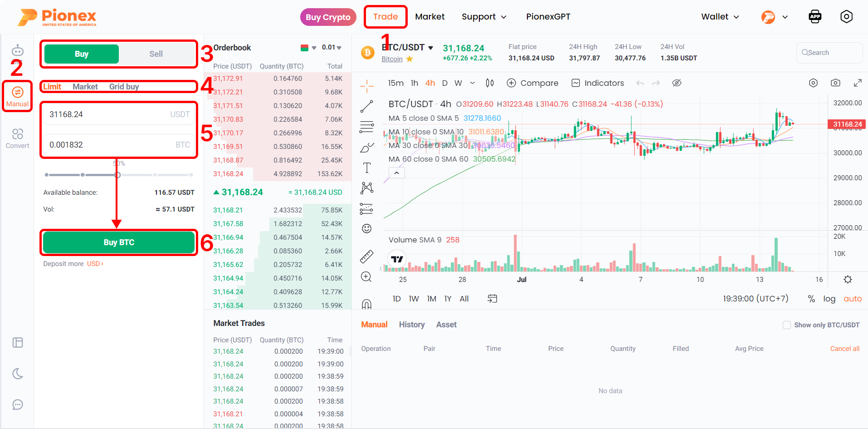Enable the Show only BTC/USDT checkbox
This screenshot has height=429, width=868.
787,325
